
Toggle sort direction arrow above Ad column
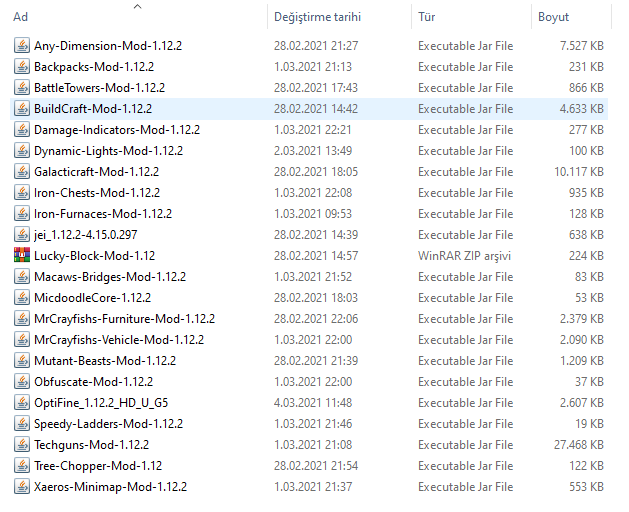click(138, 6)
